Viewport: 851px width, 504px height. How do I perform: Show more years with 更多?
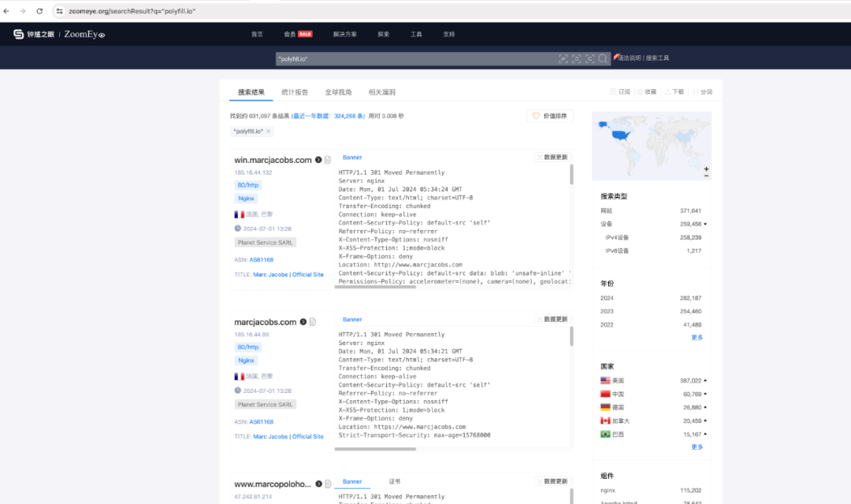click(697, 338)
